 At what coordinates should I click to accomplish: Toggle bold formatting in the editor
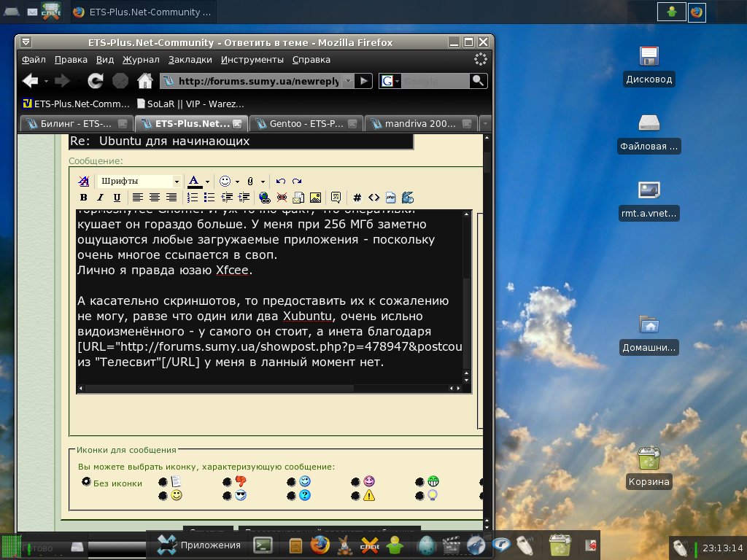(x=83, y=198)
